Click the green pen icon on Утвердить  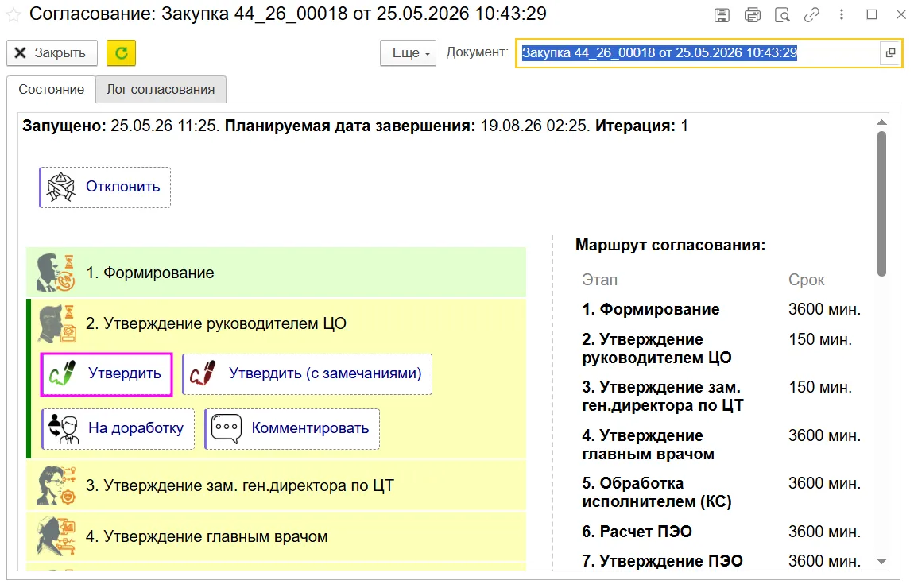62,373
